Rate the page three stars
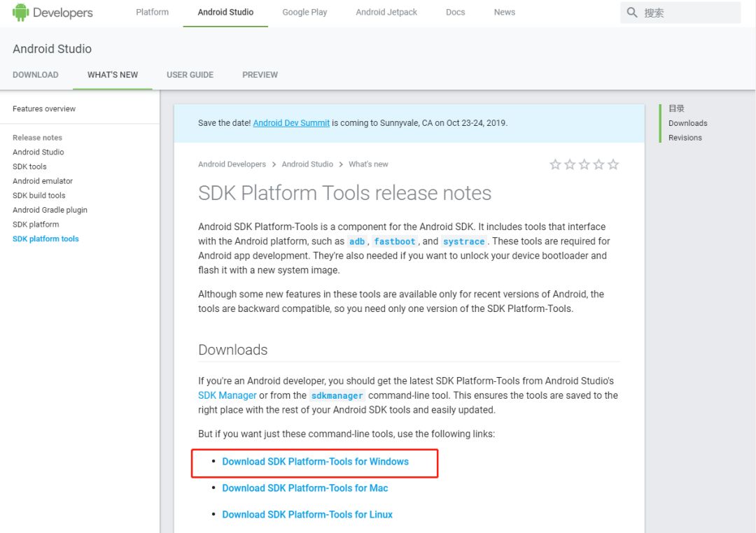The height and width of the screenshot is (533, 756). [584, 164]
